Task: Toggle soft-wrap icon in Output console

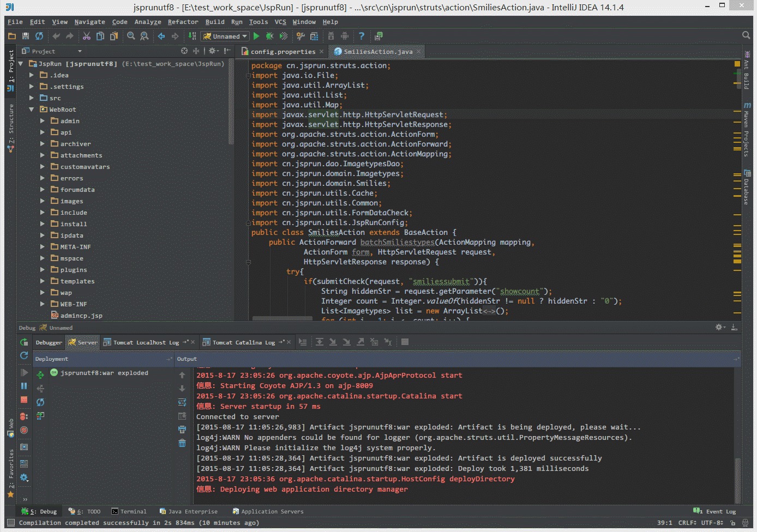Action: [x=182, y=402]
